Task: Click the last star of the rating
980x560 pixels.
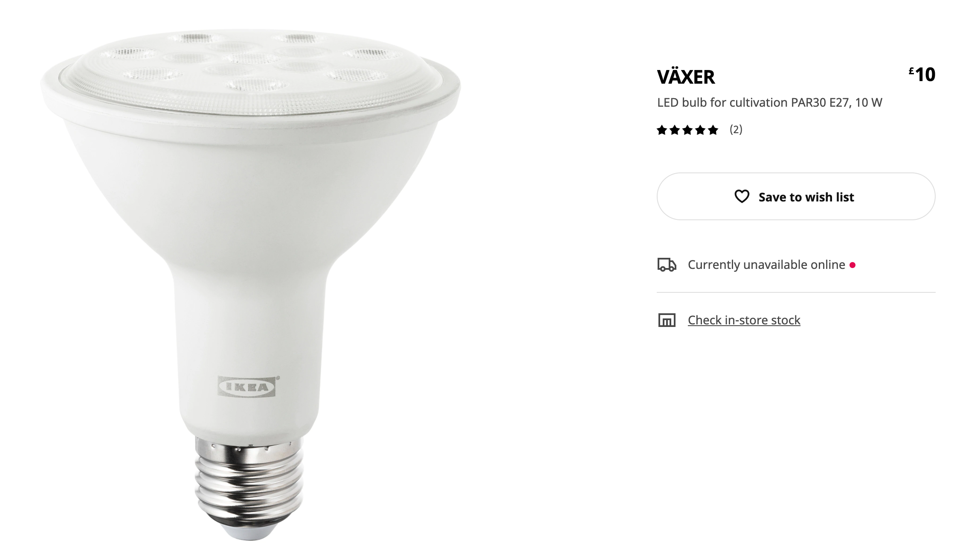Action: (x=713, y=130)
